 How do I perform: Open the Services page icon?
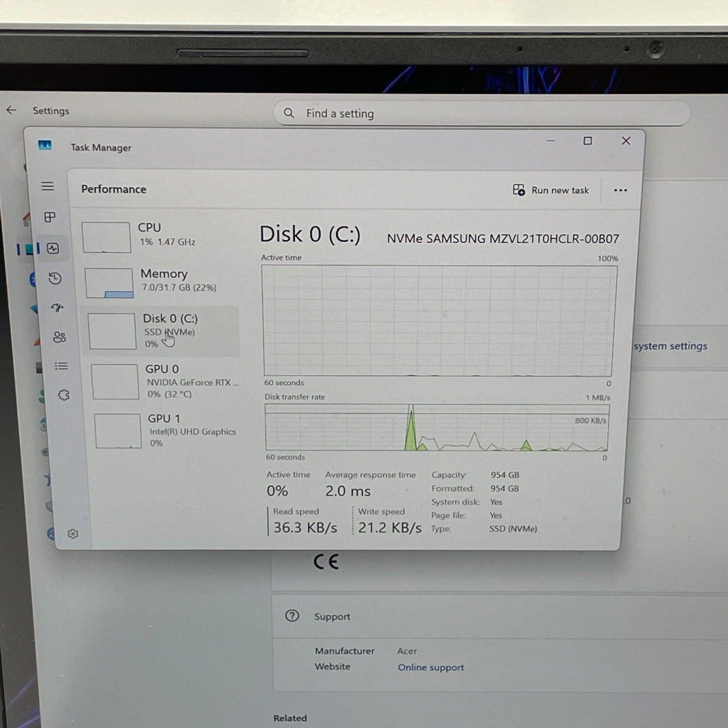click(x=64, y=395)
